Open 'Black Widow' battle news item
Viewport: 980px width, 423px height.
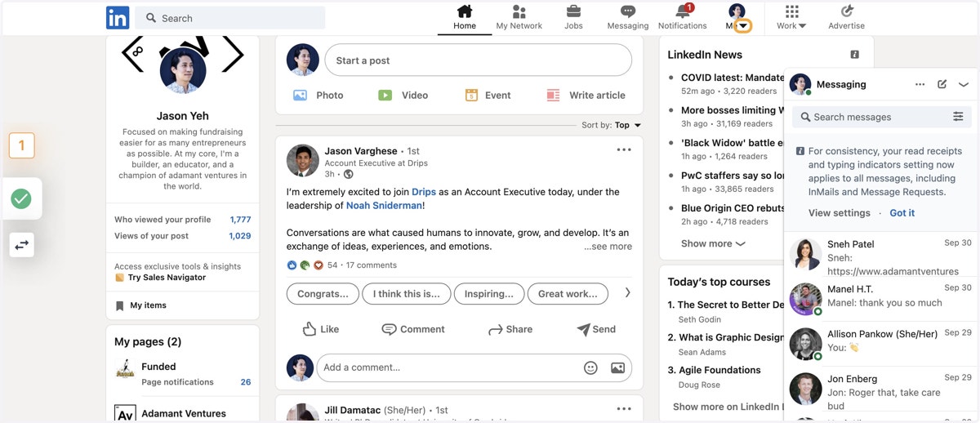pyautogui.click(x=733, y=143)
